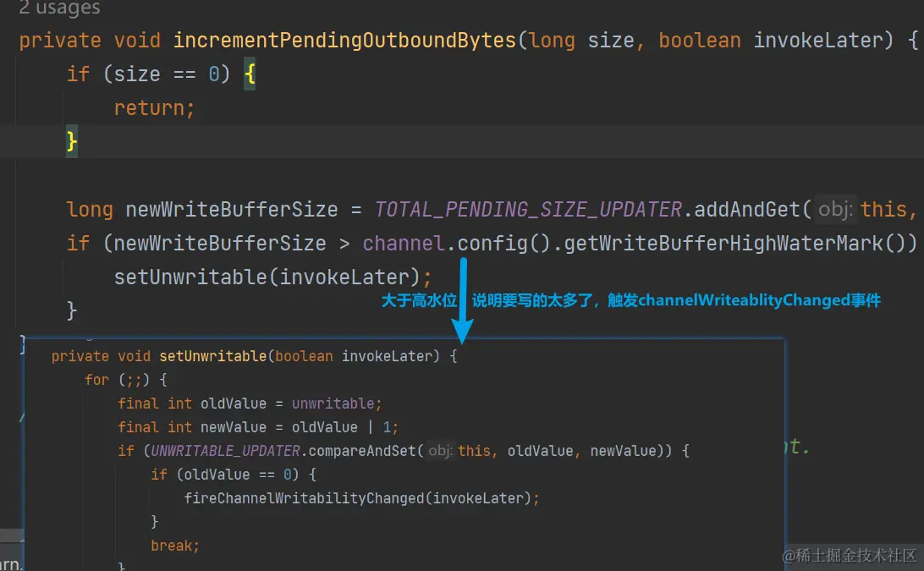
Task: Click the 'obj:' hint inside compareAndSet
Action: click(440, 451)
